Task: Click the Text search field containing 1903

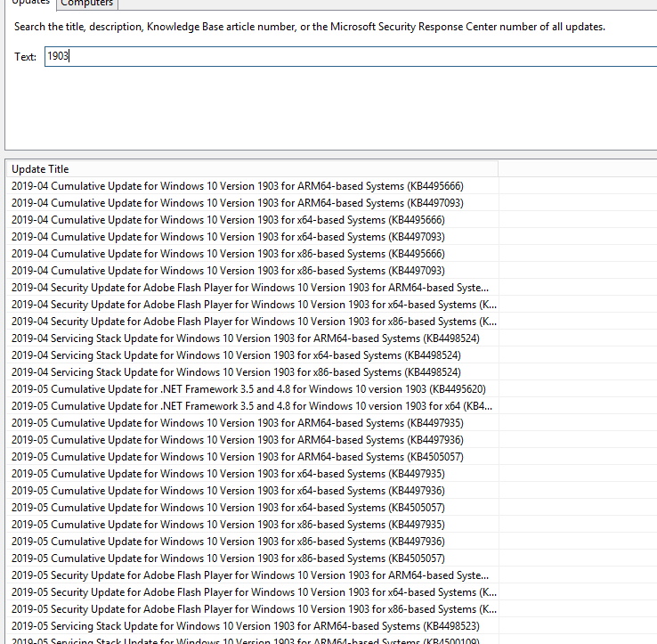Action: click(x=351, y=56)
